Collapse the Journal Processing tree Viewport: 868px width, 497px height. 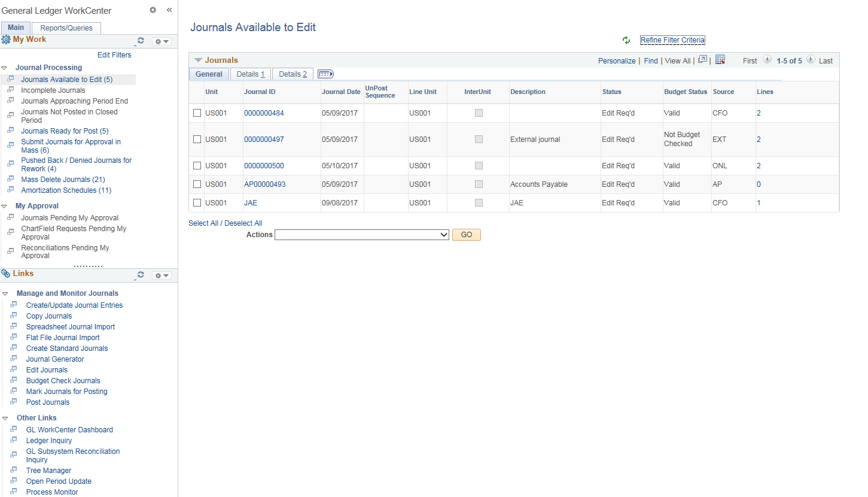click(5, 67)
